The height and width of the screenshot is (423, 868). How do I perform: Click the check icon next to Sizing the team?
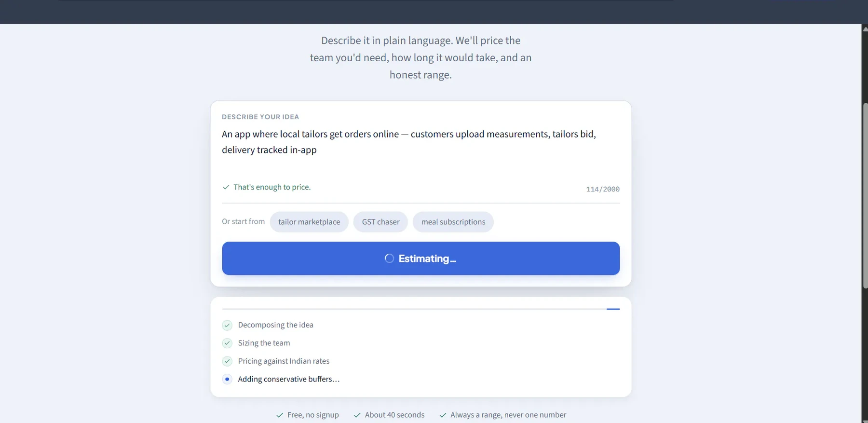coord(227,343)
